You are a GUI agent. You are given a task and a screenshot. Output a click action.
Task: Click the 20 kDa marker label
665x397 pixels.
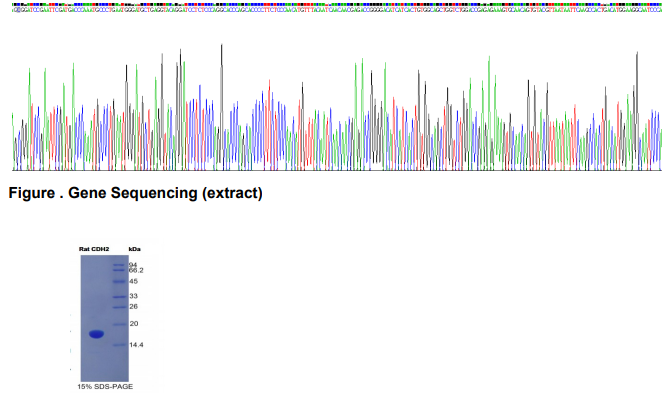134,324
